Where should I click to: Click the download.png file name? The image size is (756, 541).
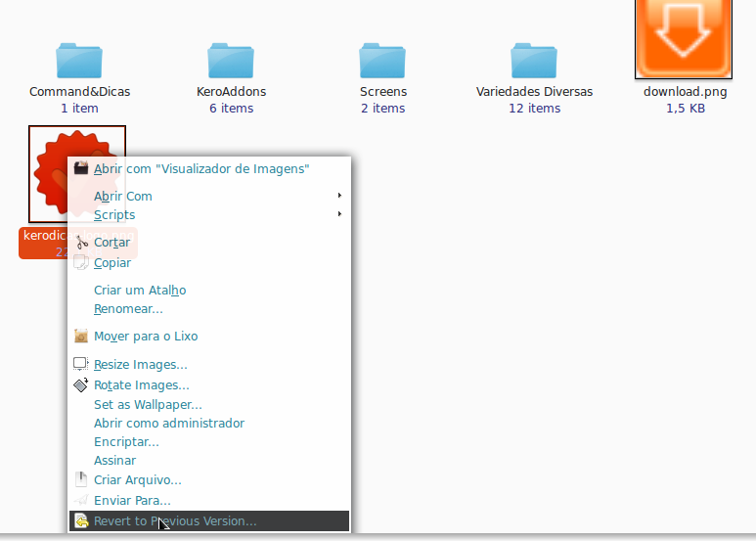click(686, 92)
